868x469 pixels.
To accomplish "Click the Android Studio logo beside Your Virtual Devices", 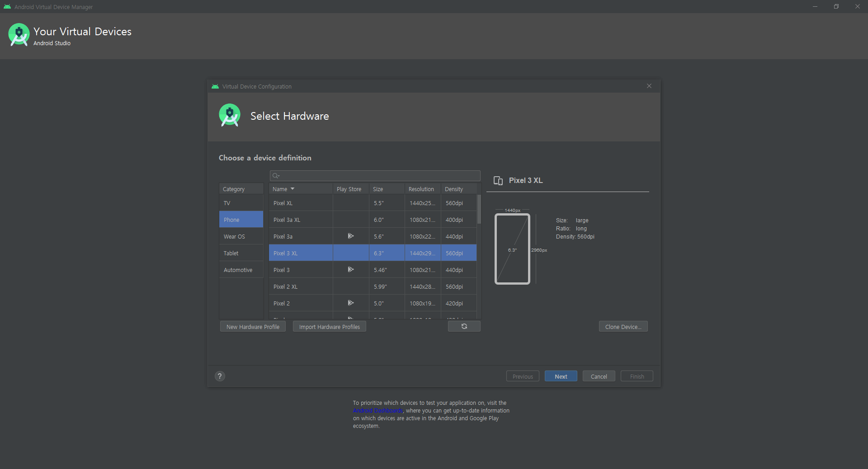I will [x=19, y=35].
